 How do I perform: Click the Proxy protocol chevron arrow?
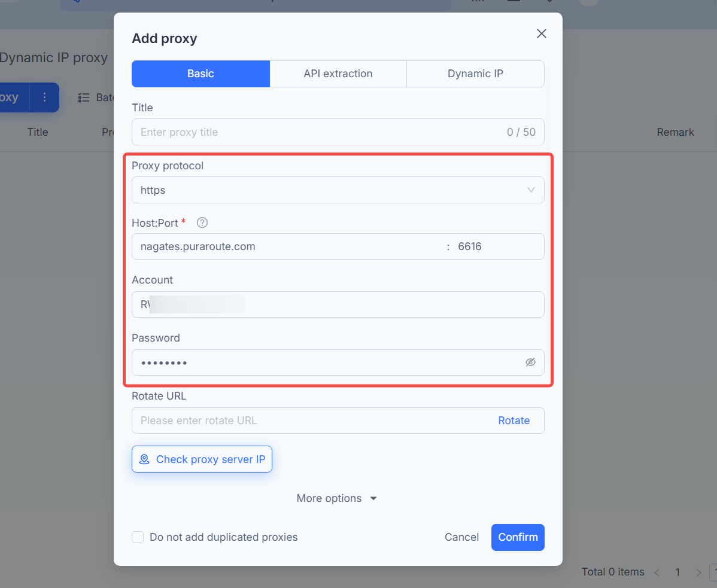[x=531, y=190]
